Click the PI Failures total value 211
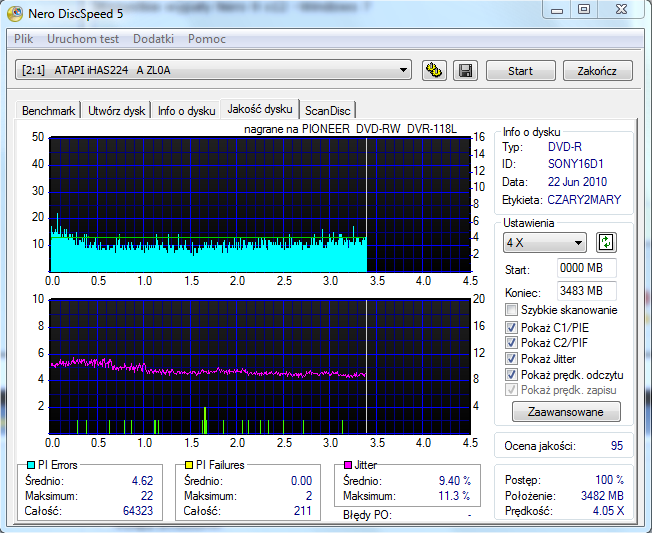This screenshot has width=652, height=533. pyautogui.click(x=303, y=511)
